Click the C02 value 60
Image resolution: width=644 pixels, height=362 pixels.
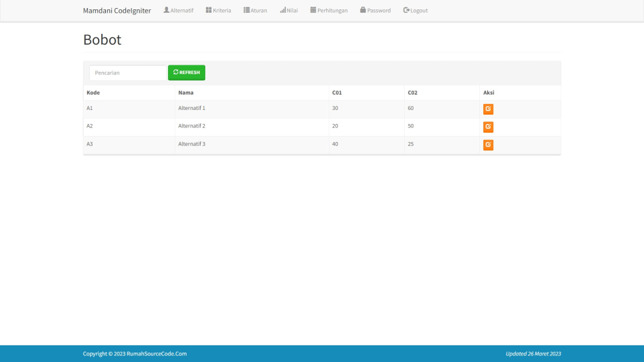[411, 108]
